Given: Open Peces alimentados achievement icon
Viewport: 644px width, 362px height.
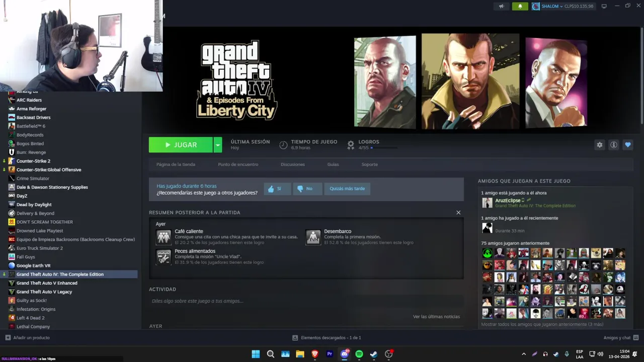Looking at the screenshot, I should pyautogui.click(x=164, y=256).
